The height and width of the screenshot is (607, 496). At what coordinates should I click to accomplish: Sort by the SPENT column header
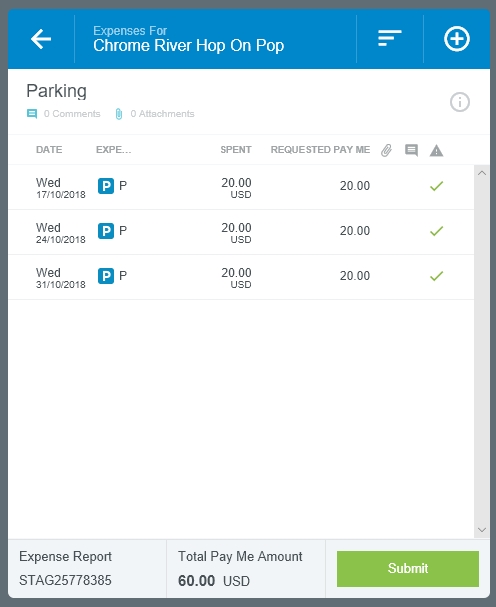click(x=236, y=150)
